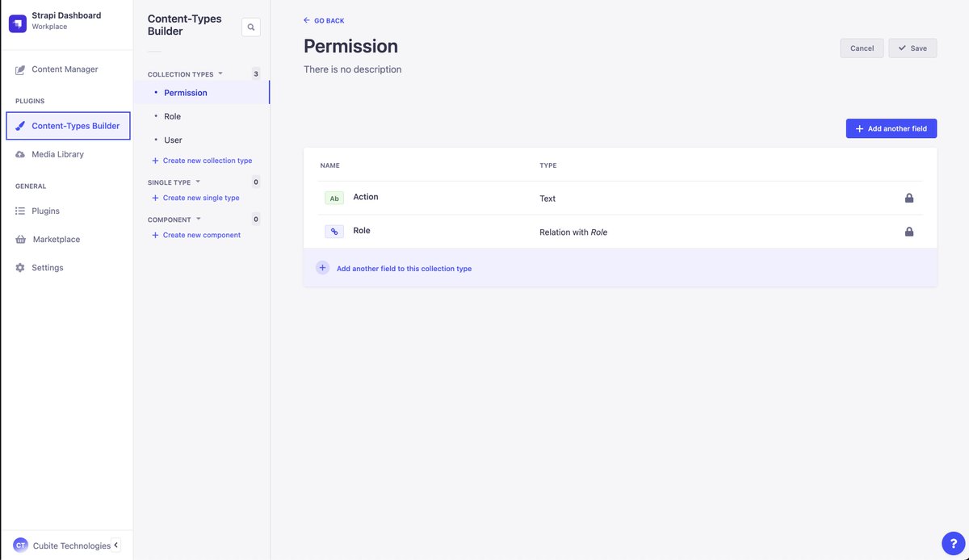Click the Role field name in table

[x=362, y=231]
